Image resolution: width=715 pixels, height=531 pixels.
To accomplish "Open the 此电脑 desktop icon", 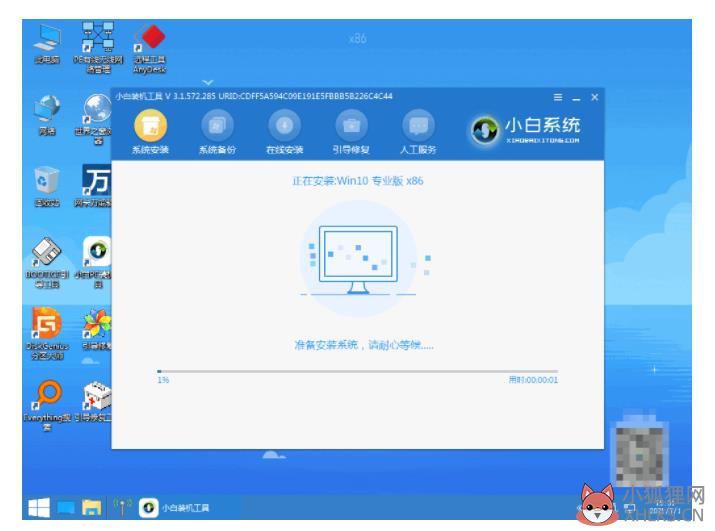I will [x=47, y=44].
